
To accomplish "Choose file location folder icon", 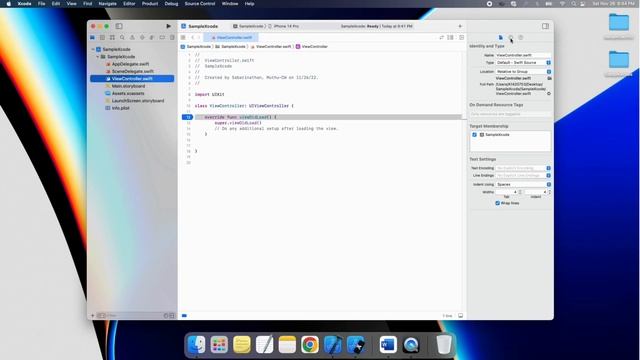I will pos(549,78).
